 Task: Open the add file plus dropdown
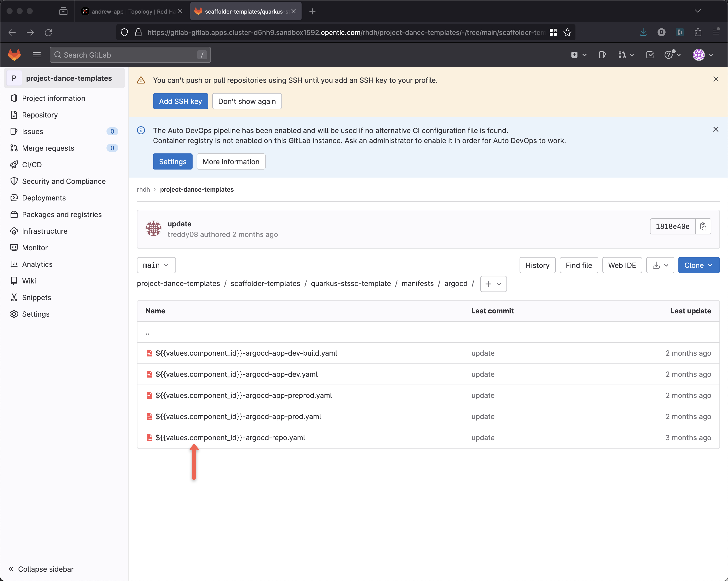[x=493, y=284]
